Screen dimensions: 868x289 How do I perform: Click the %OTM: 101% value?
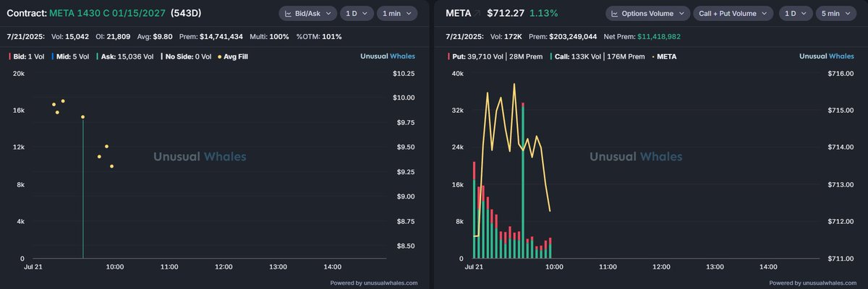[319, 36]
